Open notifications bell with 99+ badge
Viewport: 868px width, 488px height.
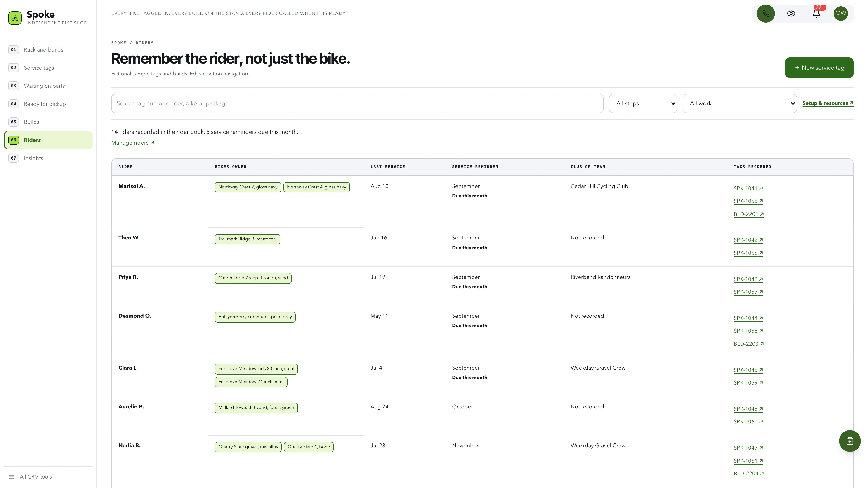pyautogui.click(x=816, y=14)
